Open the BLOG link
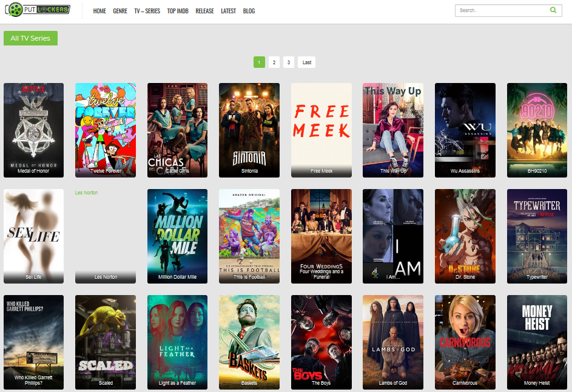The height and width of the screenshot is (392, 572). click(249, 11)
